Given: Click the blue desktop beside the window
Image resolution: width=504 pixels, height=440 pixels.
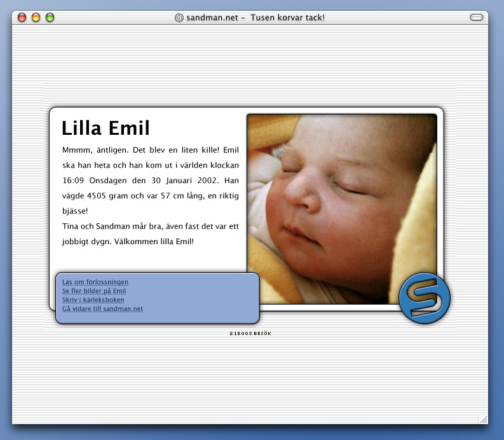Looking at the screenshot, I should coord(496,223).
